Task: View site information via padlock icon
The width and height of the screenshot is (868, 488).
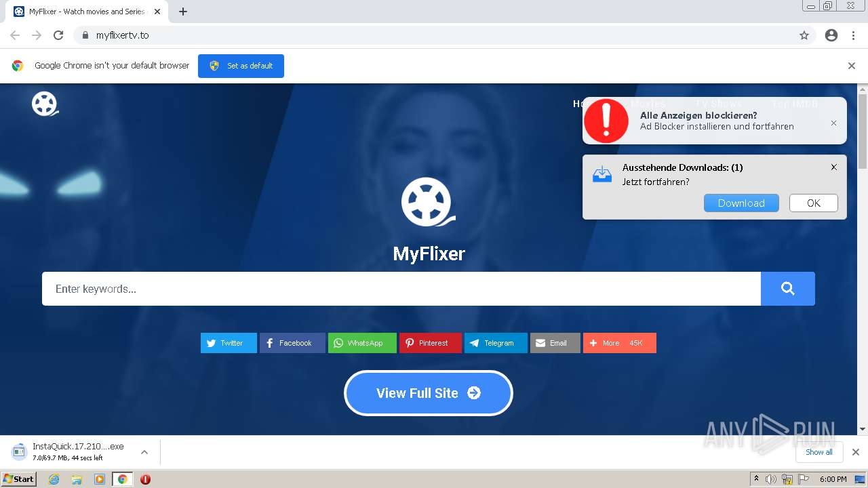Action: coord(85,35)
